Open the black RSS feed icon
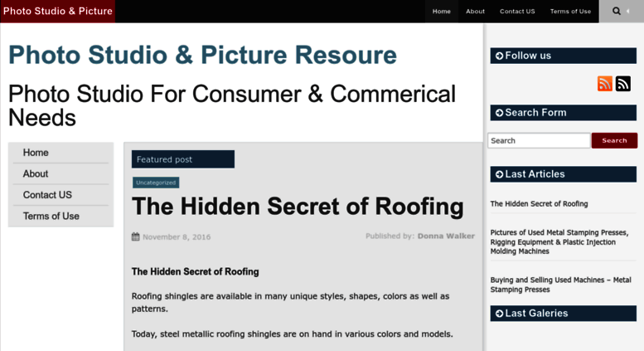The height and width of the screenshot is (351, 644). pos(623,84)
